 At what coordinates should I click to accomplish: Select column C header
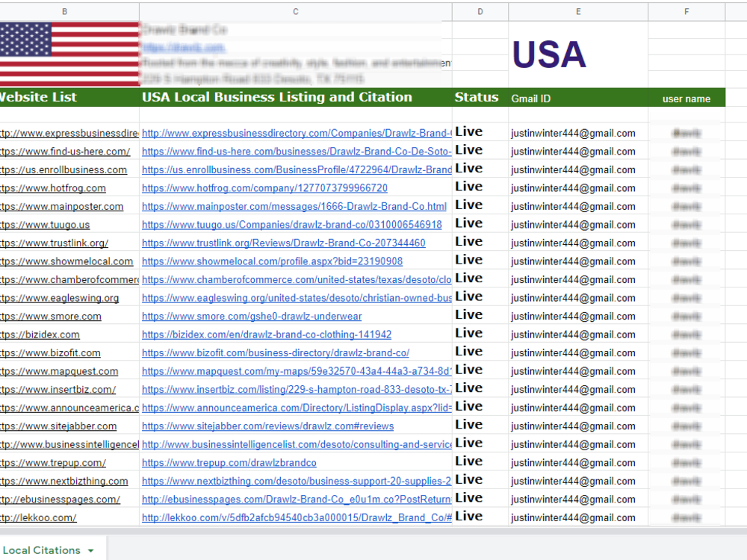(295, 11)
